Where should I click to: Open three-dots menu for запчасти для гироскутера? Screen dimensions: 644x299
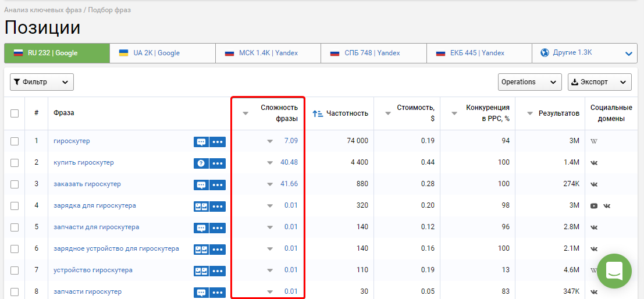pyautogui.click(x=218, y=228)
